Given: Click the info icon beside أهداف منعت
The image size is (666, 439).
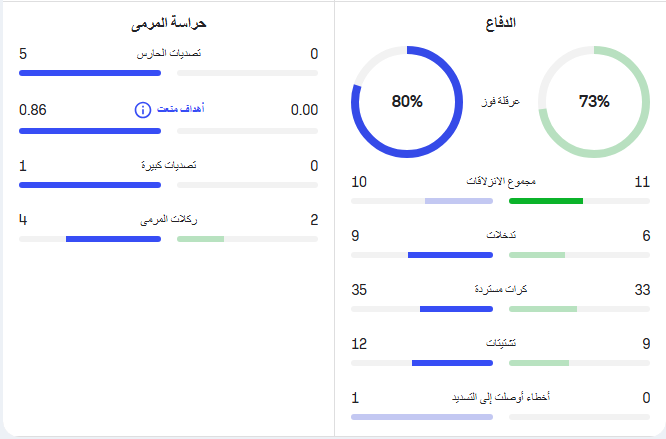Looking at the screenshot, I should coord(143,110).
